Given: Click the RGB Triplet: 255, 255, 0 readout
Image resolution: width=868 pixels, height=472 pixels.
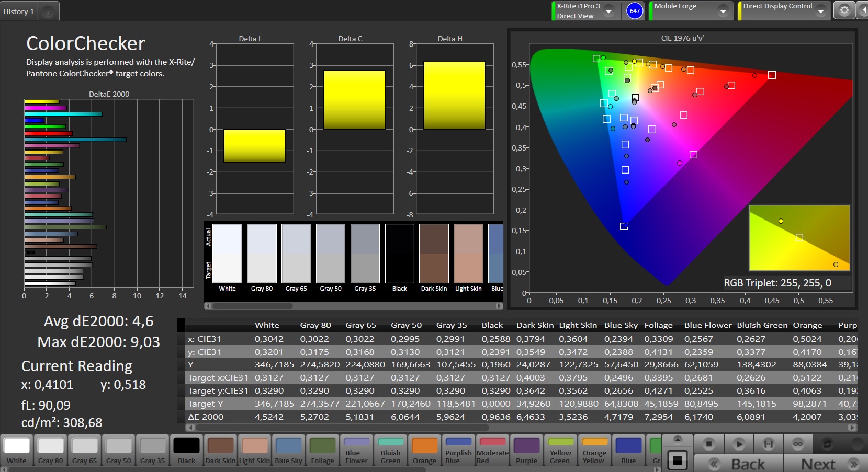Looking at the screenshot, I should point(777,283).
